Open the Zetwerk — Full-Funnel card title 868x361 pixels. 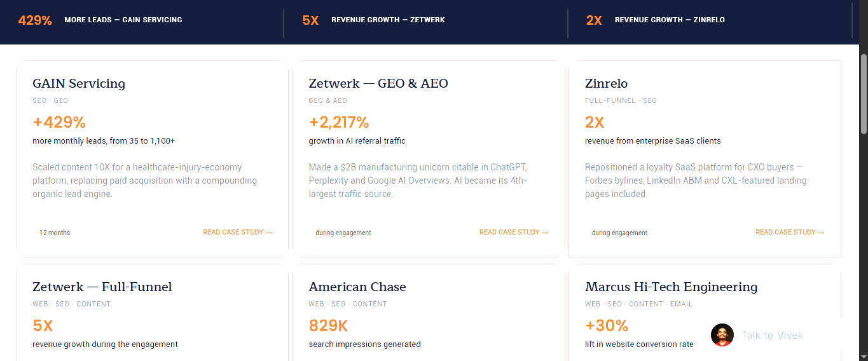[x=102, y=287]
